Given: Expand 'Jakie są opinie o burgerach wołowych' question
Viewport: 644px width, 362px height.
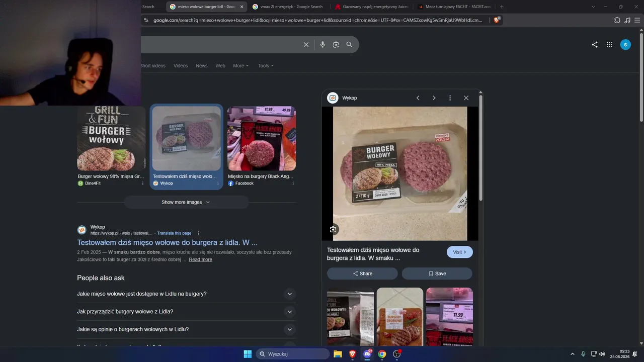Looking at the screenshot, I should click(186, 329).
